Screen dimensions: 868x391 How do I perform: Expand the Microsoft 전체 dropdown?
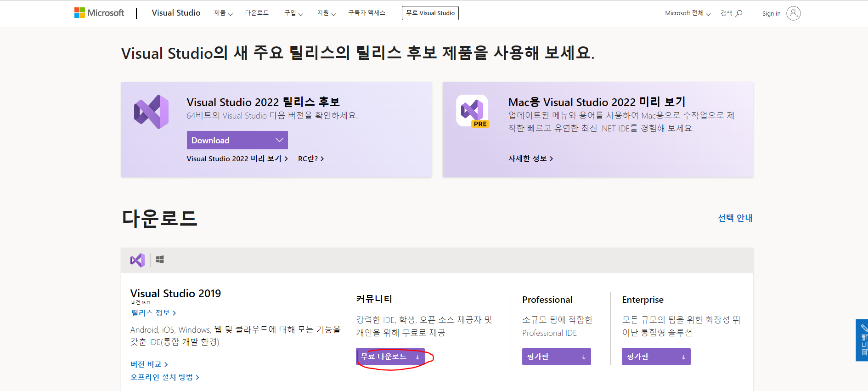(x=688, y=13)
